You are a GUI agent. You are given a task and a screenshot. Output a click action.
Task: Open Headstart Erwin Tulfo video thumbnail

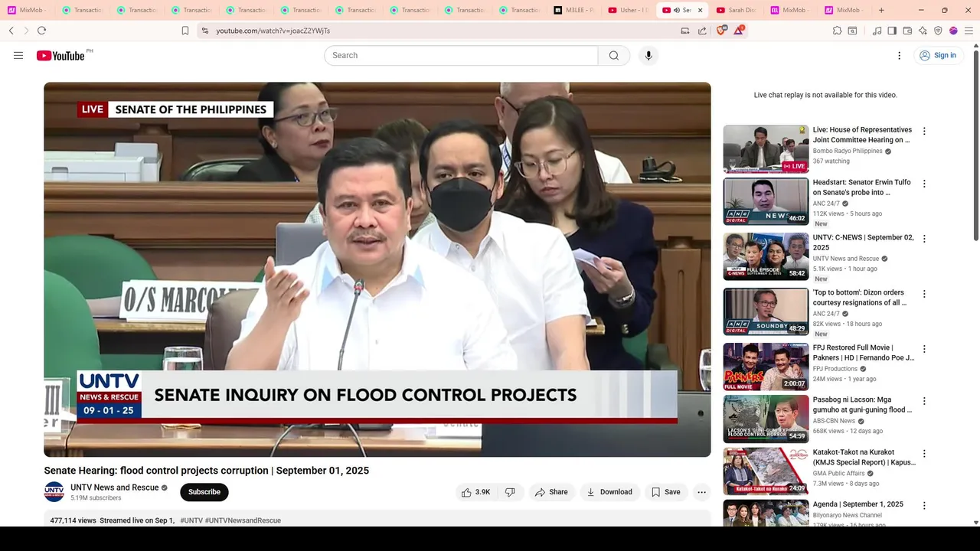766,201
